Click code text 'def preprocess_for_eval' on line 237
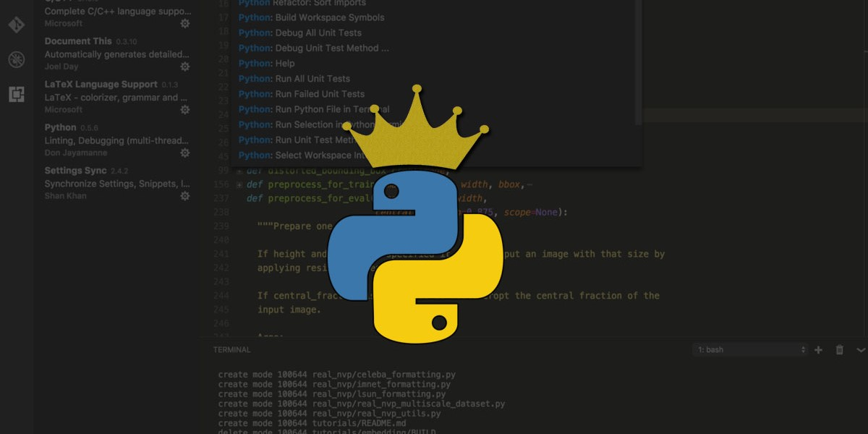Screen dimensions: 868x434 (309, 198)
